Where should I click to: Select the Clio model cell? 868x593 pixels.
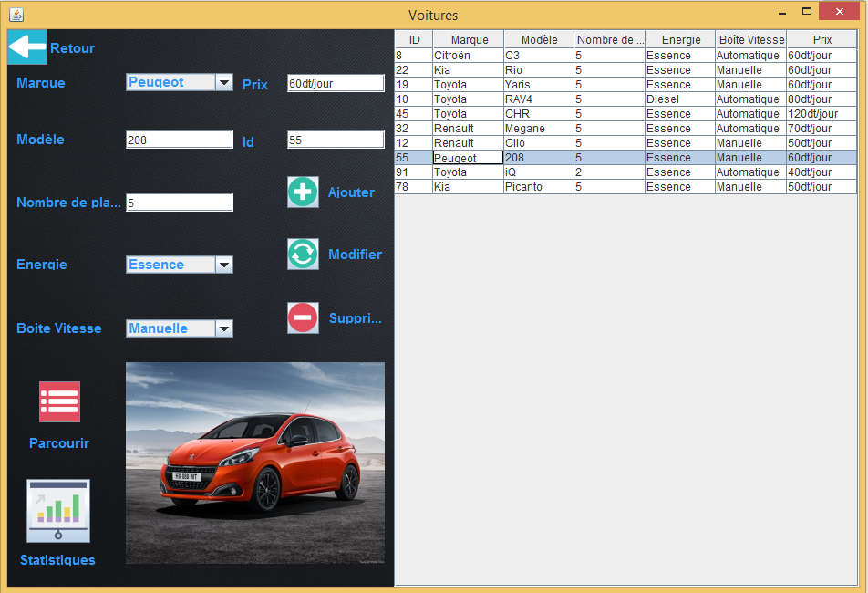[x=539, y=143]
